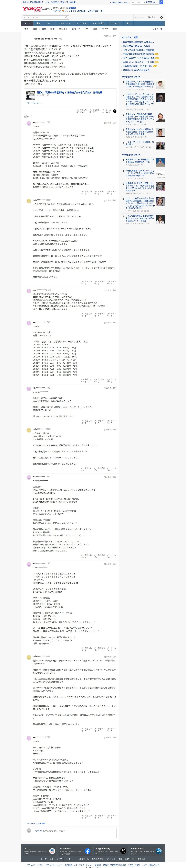Click thumbnail of ヤフコメランキング item 1
186x868 pixels.
coord(160,163)
